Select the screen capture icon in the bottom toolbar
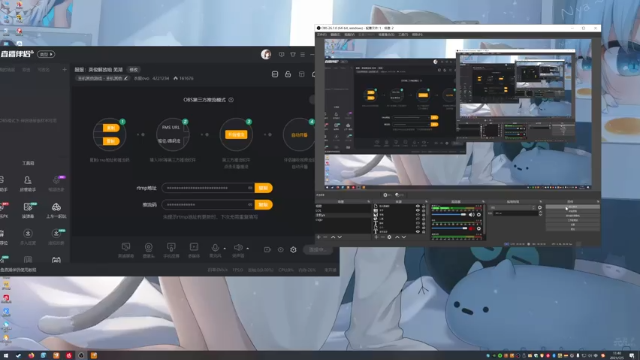This screenshot has height=360, width=640. 126,247
